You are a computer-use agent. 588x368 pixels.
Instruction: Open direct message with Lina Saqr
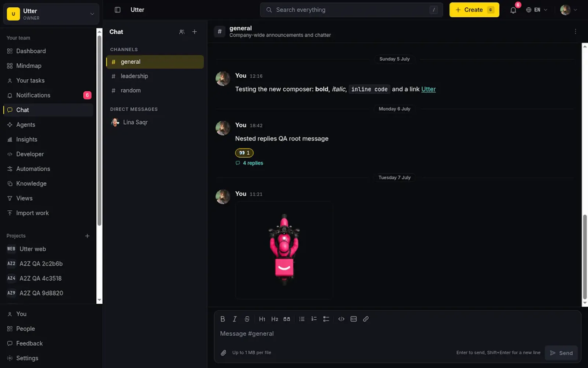(x=155, y=122)
